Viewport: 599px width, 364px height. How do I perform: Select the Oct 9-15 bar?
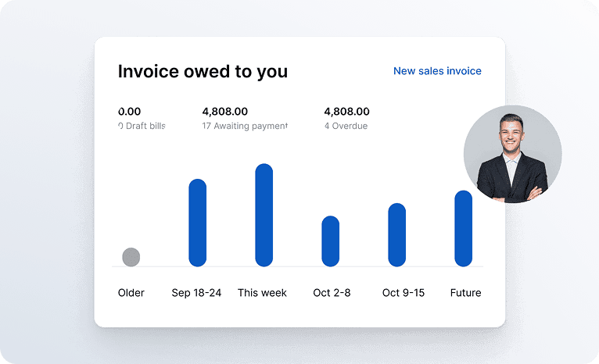pos(397,234)
